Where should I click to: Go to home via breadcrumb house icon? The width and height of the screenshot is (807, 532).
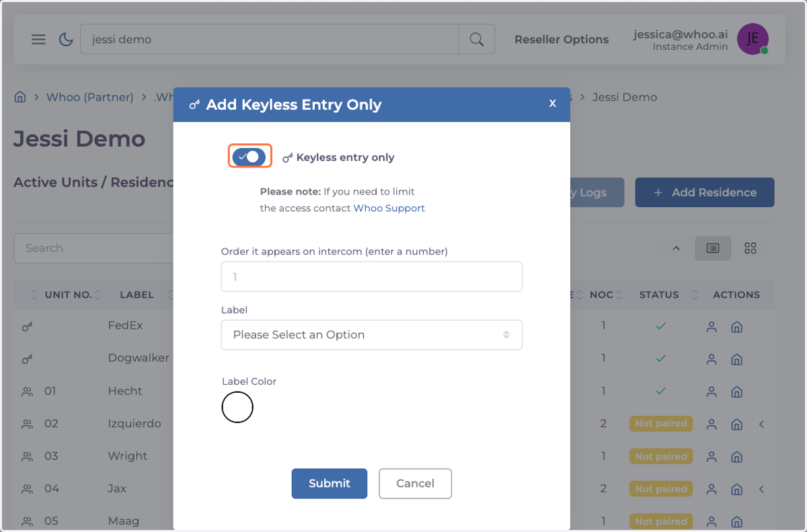click(20, 97)
